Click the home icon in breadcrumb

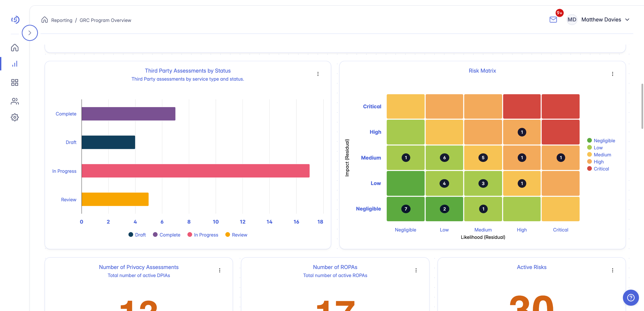[45, 20]
